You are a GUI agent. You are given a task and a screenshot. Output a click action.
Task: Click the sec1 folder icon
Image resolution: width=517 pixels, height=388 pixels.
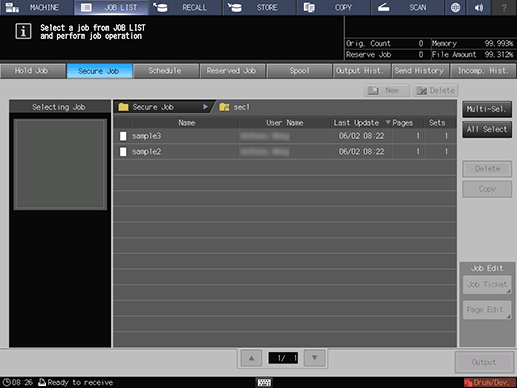point(224,107)
